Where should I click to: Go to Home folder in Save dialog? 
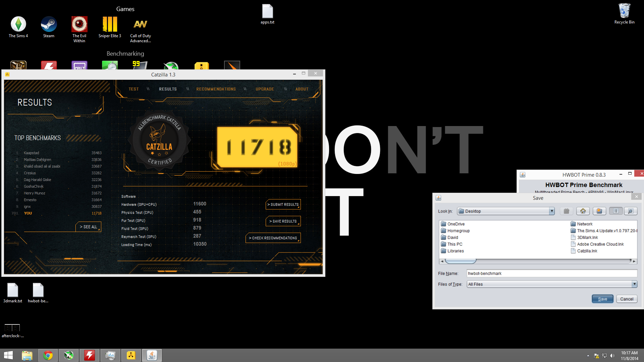(x=583, y=211)
